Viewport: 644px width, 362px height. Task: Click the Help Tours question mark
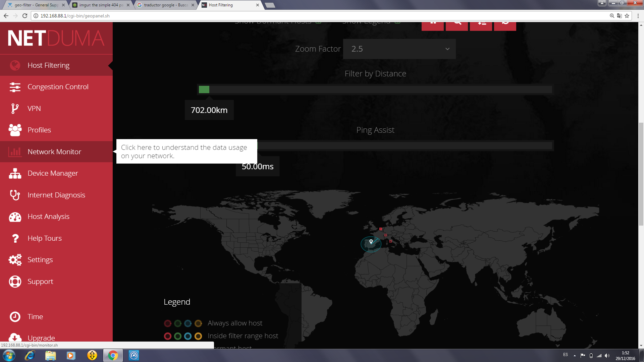pos(15,238)
